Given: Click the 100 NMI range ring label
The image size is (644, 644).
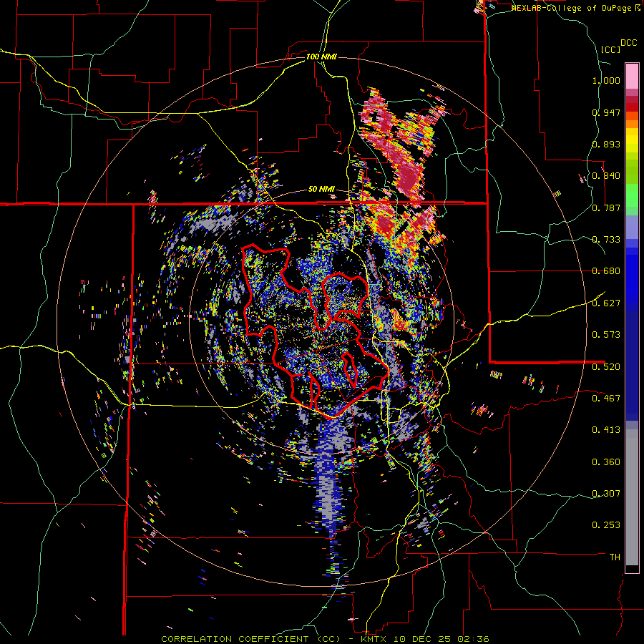Looking at the screenshot, I should coord(321,57).
